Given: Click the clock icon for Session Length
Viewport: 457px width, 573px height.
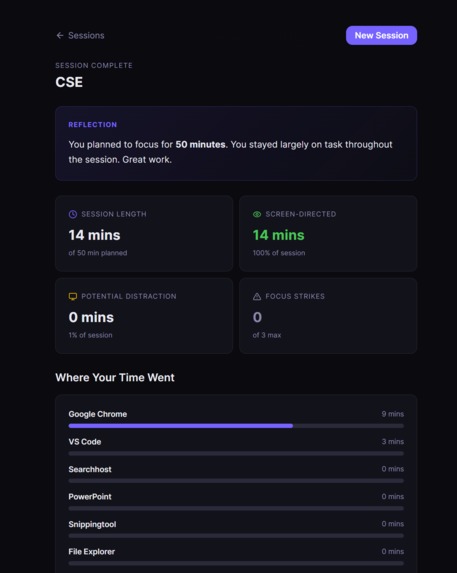Looking at the screenshot, I should point(73,214).
